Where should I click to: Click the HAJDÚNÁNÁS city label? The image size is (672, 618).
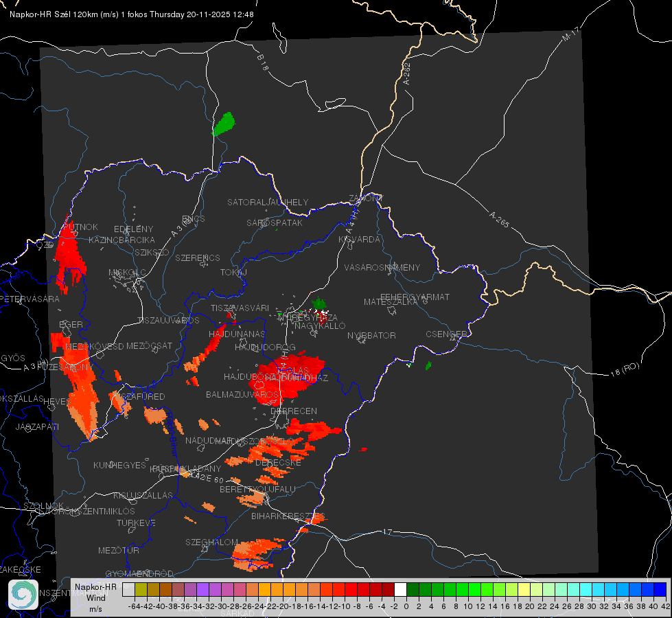point(237,334)
